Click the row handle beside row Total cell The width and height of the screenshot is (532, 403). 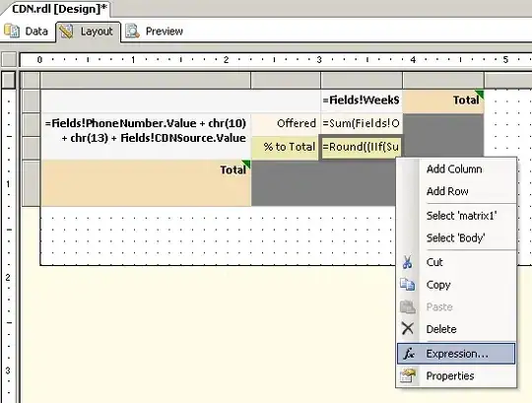[32, 183]
